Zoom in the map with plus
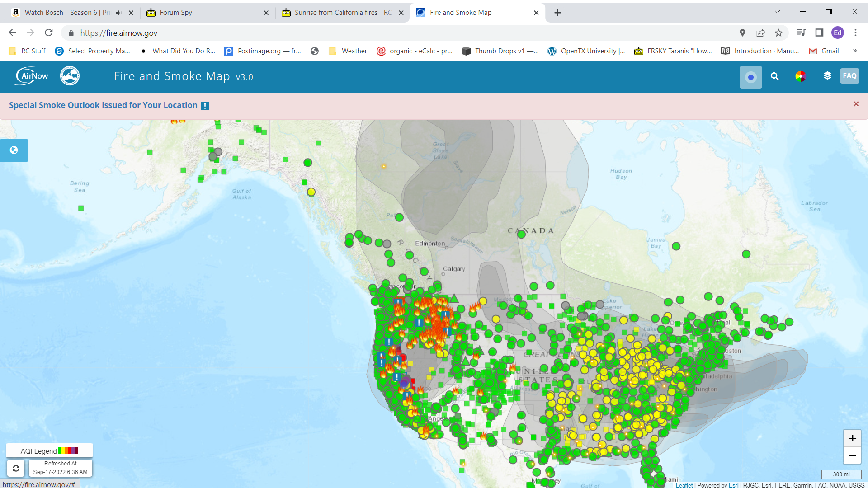Image resolution: width=868 pixels, height=488 pixels. [852, 438]
